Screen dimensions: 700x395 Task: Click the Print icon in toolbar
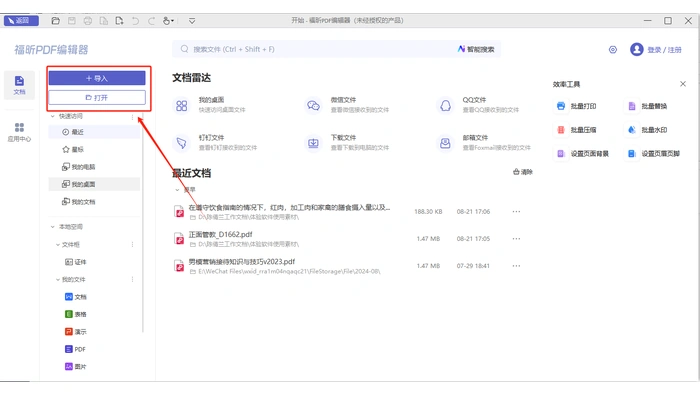(x=88, y=21)
